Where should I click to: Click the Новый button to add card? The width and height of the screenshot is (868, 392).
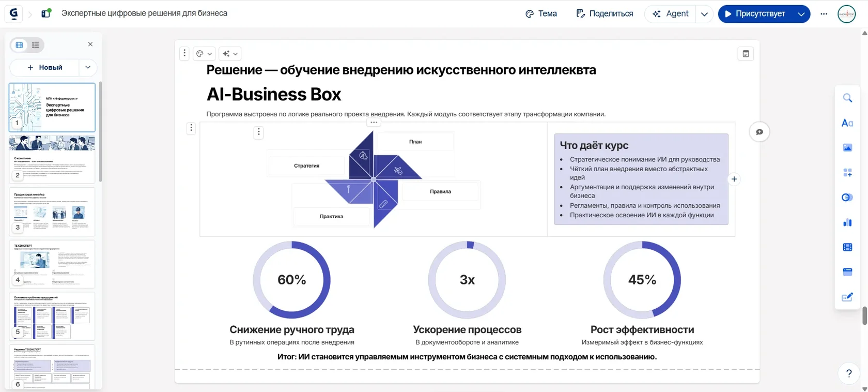[x=45, y=67]
